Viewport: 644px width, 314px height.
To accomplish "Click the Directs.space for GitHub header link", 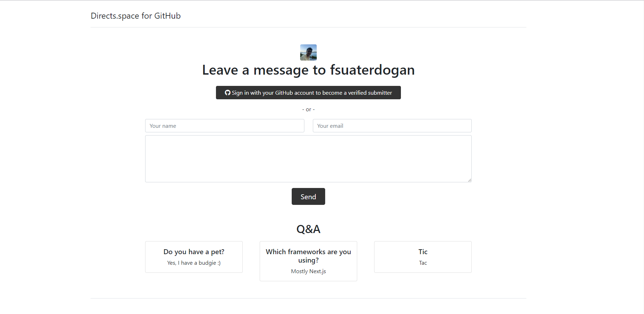I will pyautogui.click(x=136, y=16).
